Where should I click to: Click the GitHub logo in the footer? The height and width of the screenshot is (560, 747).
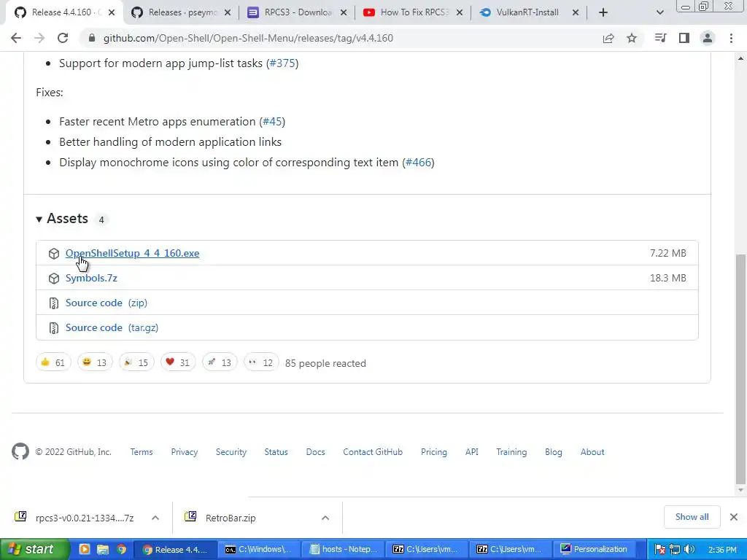coord(20,451)
